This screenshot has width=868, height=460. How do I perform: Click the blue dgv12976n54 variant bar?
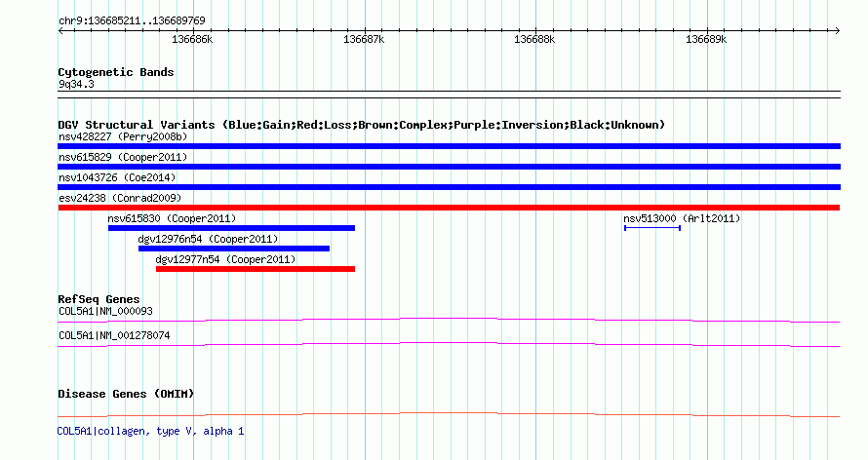tap(234, 249)
